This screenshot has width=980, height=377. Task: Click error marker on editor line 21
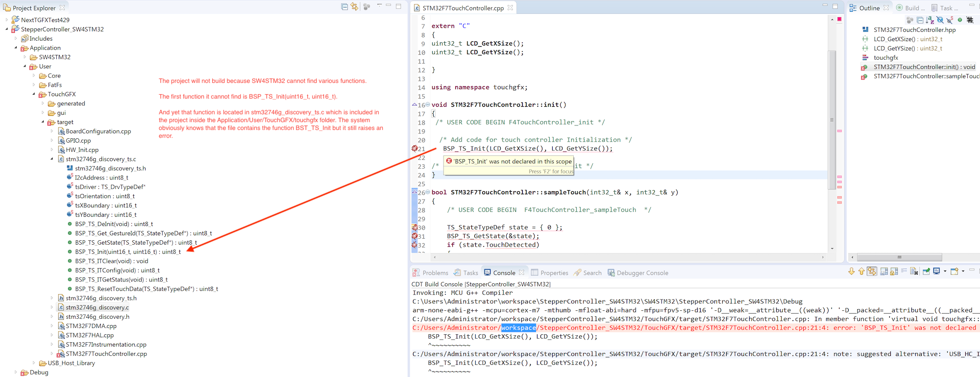click(x=415, y=149)
